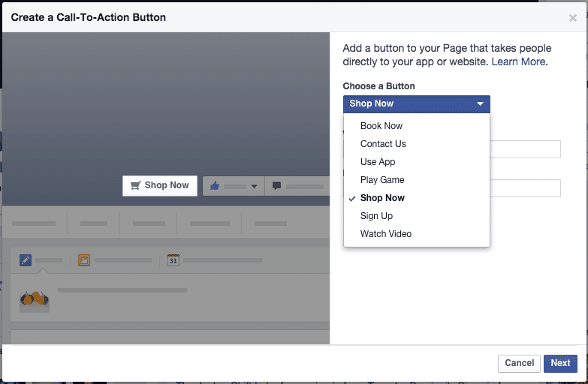
Task: Select Book Now from the list
Action: click(x=381, y=126)
